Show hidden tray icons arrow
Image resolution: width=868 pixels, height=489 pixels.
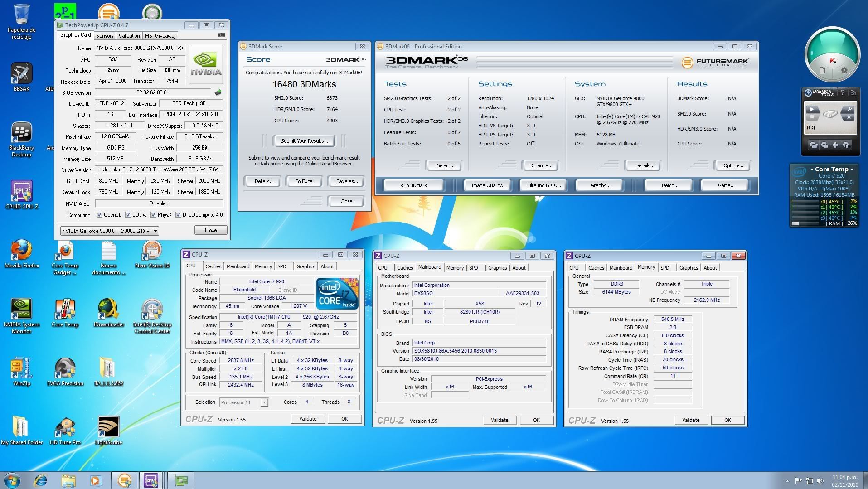pyautogui.click(x=787, y=480)
